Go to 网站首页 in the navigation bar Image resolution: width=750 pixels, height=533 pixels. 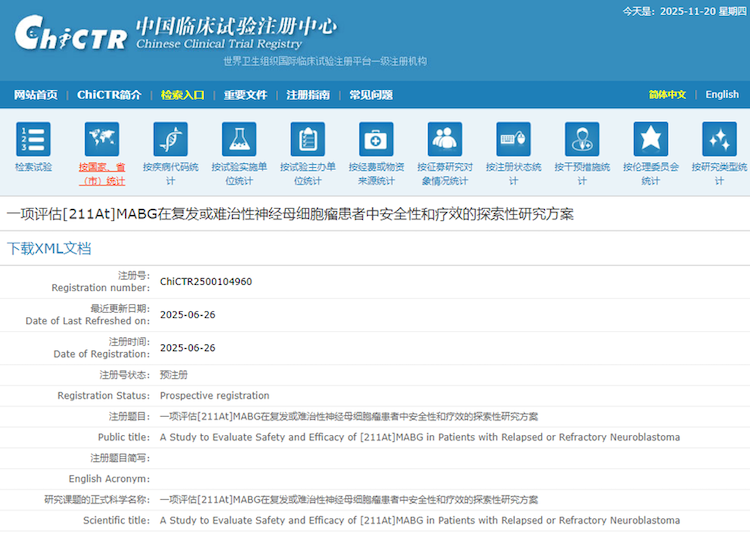[x=35, y=95]
